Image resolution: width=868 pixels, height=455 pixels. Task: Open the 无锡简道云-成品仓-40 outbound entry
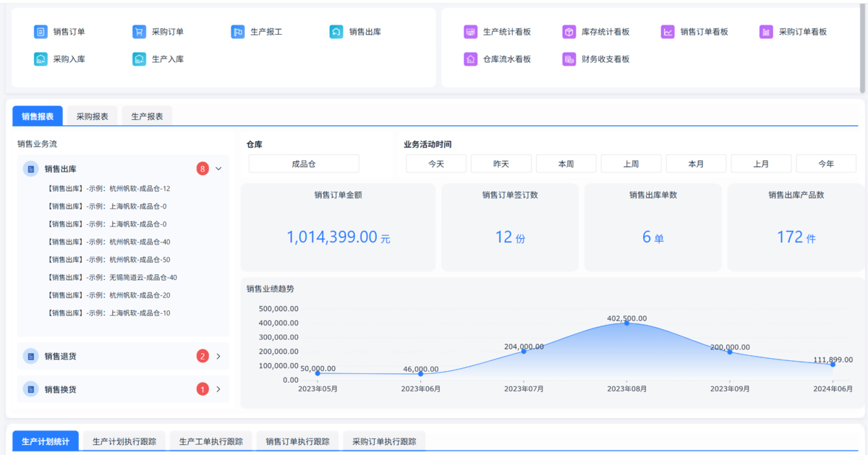(x=112, y=278)
